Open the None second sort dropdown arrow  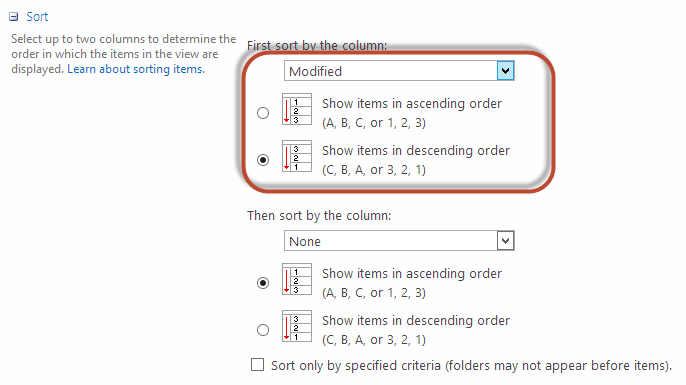(505, 241)
